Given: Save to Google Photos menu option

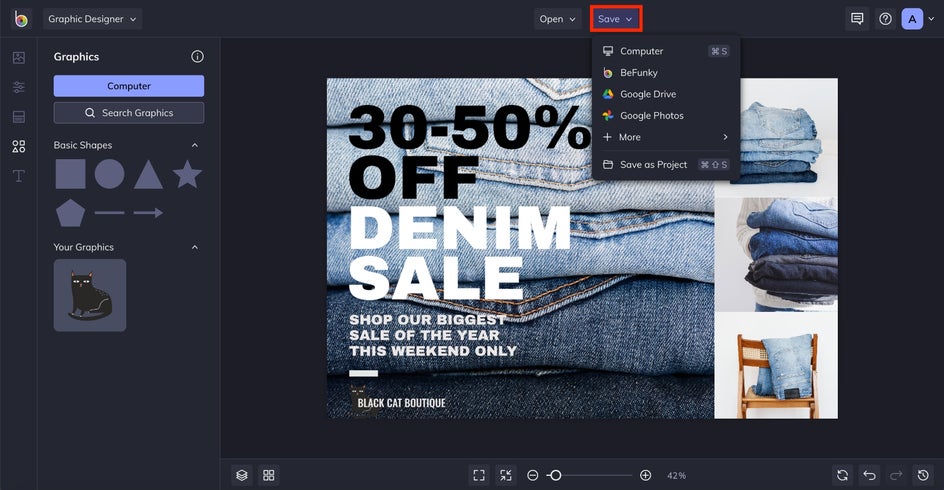Looking at the screenshot, I should 666,116.
